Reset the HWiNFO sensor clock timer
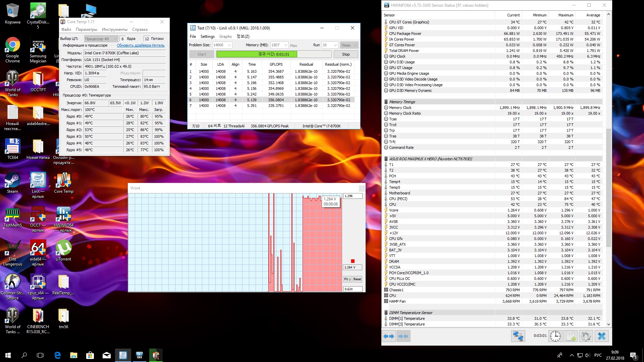Screen dimensions: 644x362 point(555,336)
